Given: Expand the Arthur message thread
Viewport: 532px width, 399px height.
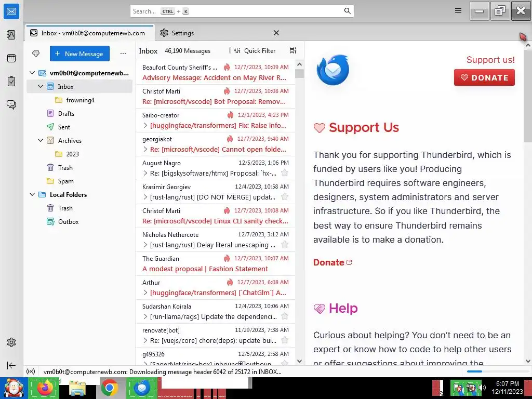Looking at the screenshot, I should (145, 293).
